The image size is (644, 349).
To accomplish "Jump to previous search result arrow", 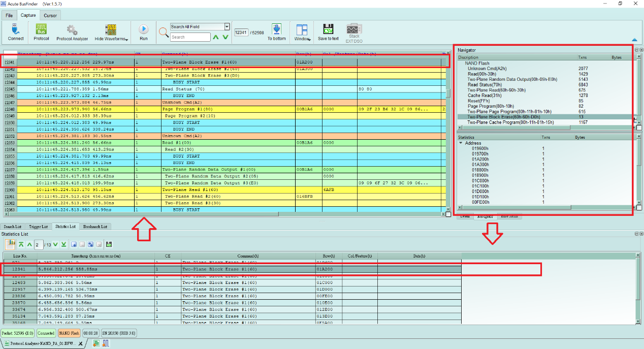I will (x=216, y=37).
